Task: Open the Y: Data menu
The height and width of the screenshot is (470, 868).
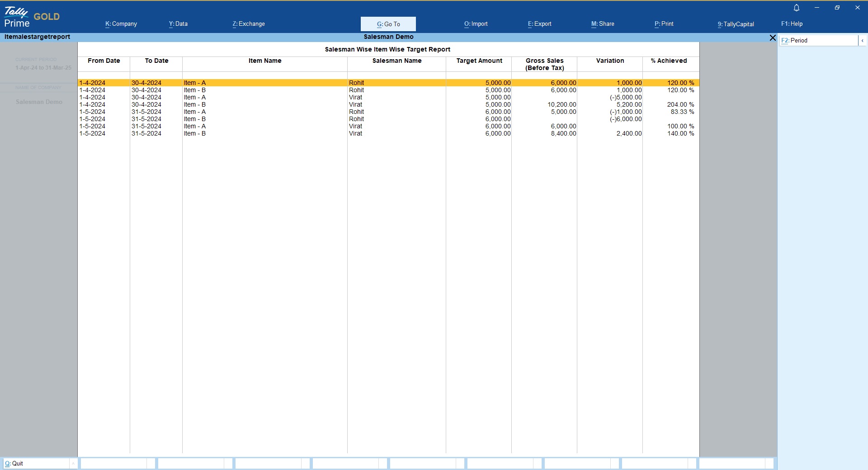Action: point(178,24)
